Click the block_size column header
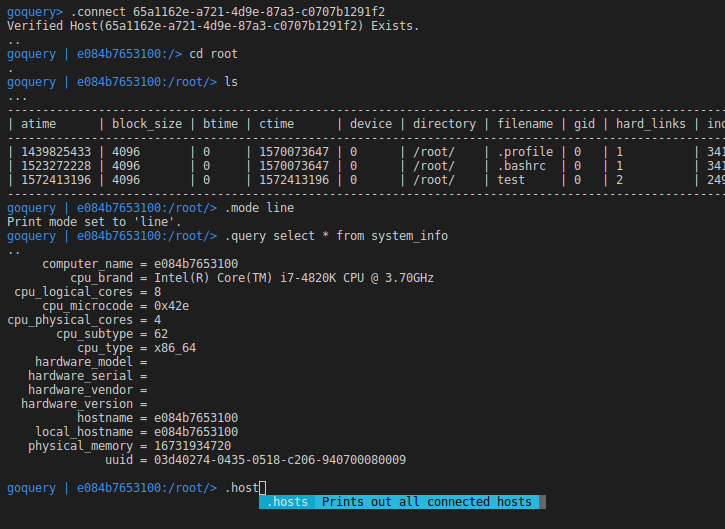The image size is (725, 529). click(147, 124)
